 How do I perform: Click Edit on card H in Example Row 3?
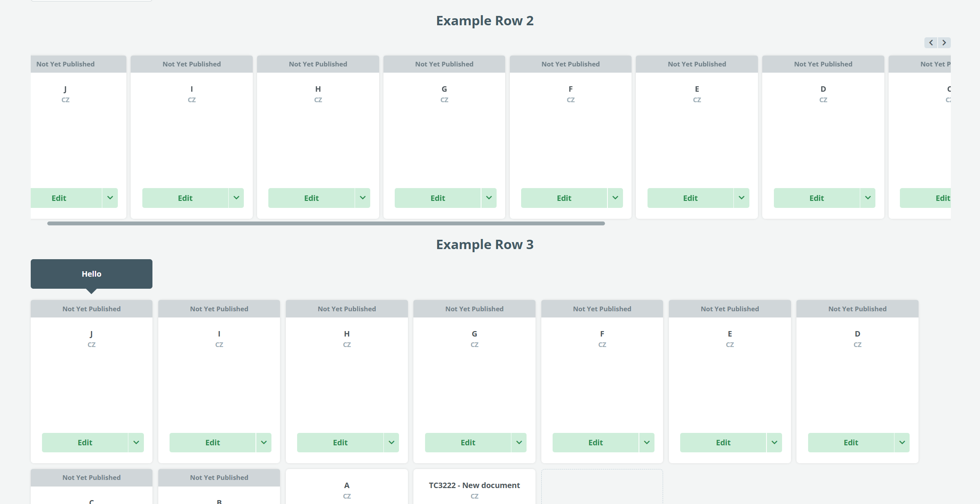tap(340, 443)
